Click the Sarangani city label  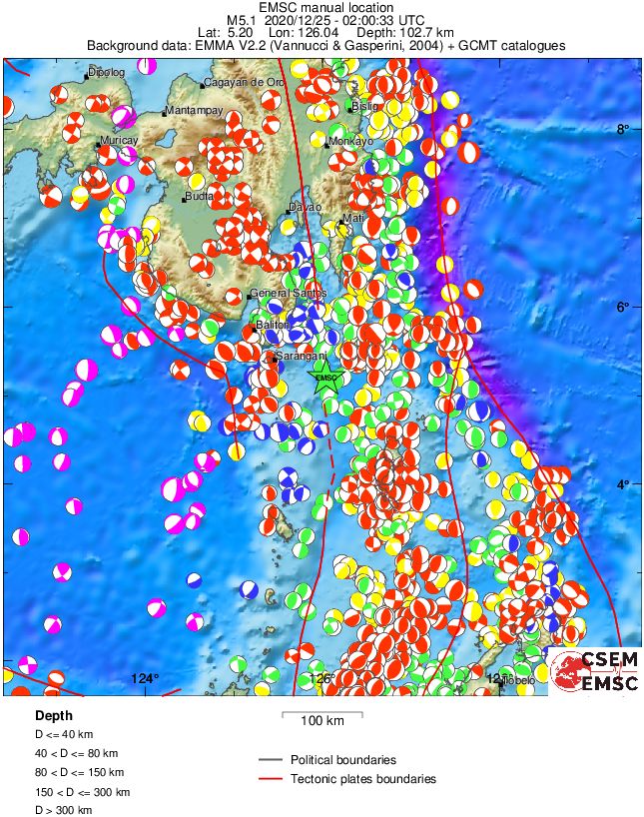coord(301,356)
